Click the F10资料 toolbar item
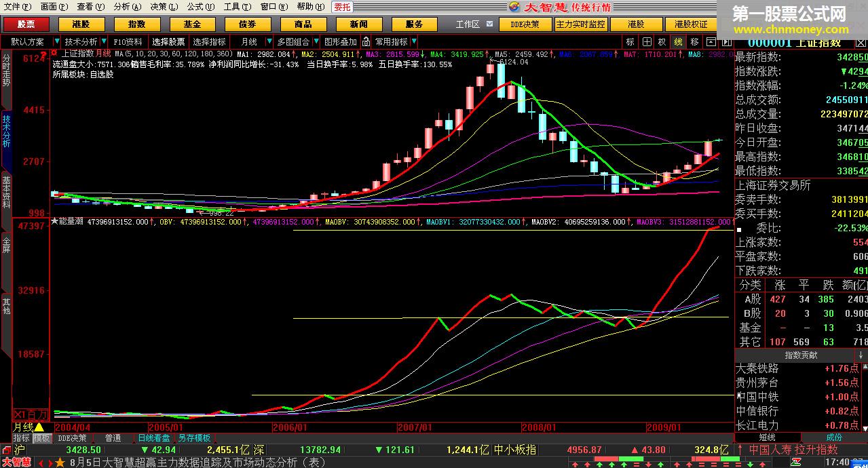This screenshot has width=868, height=468. click(128, 42)
